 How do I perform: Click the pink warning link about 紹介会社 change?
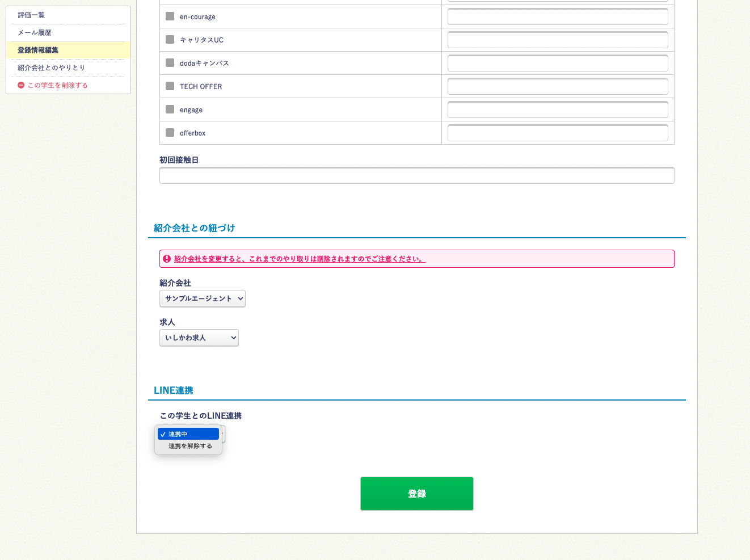(x=300, y=259)
